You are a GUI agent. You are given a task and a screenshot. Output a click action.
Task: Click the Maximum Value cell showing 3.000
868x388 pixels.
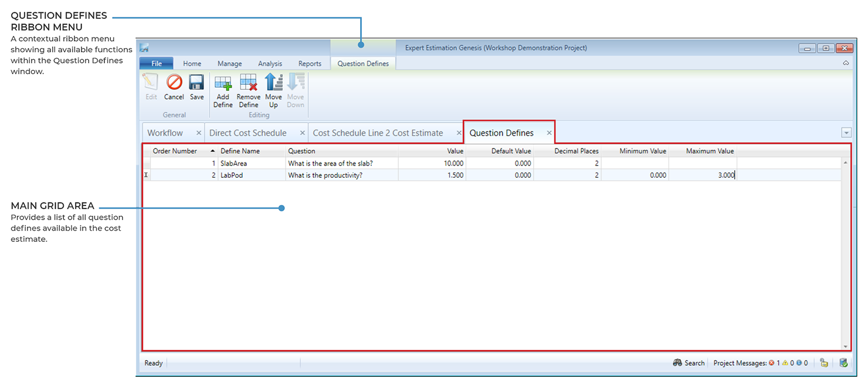pos(703,175)
